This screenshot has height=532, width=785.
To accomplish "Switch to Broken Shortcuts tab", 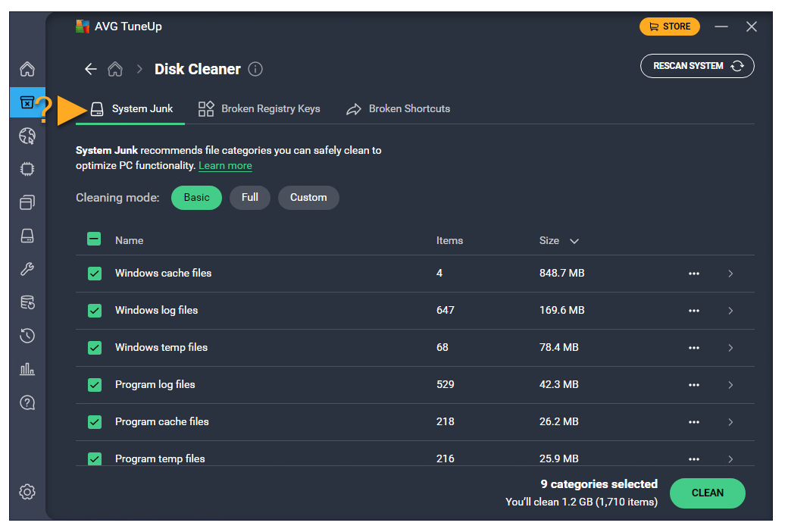I will click(x=399, y=109).
